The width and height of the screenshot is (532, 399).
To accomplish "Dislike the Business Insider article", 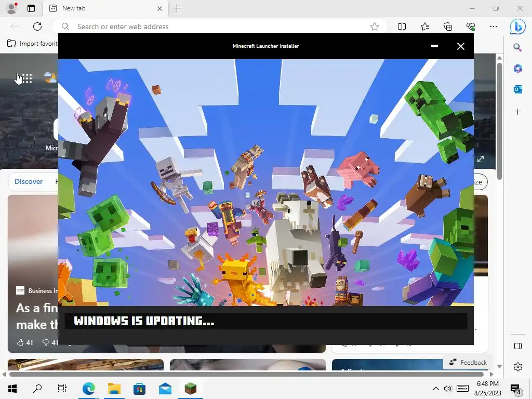I will coord(50,343).
